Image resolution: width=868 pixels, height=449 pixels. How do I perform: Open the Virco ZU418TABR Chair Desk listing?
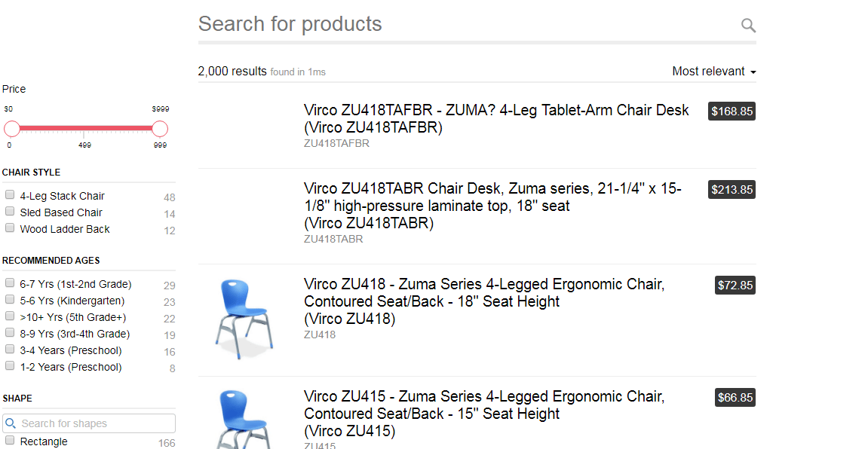point(492,205)
